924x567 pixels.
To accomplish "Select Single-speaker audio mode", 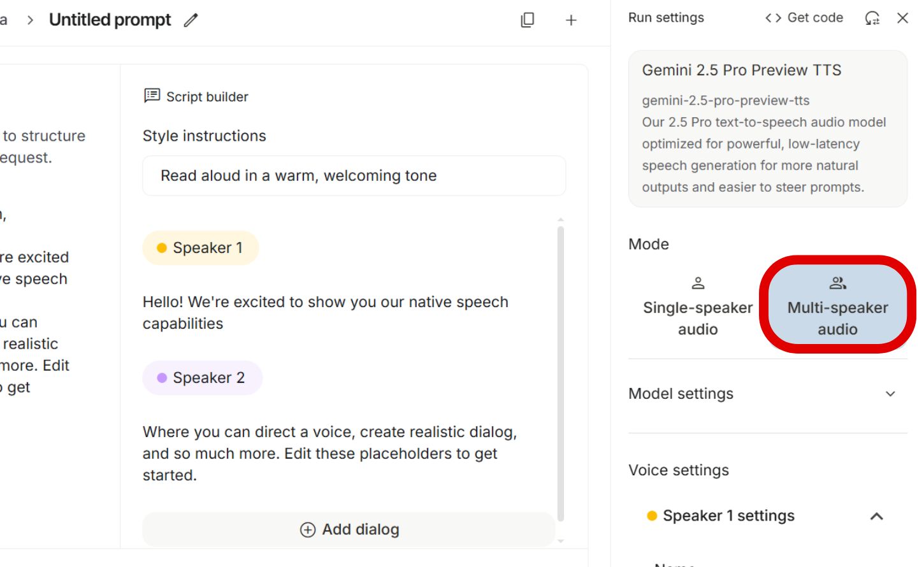I will 698,308.
